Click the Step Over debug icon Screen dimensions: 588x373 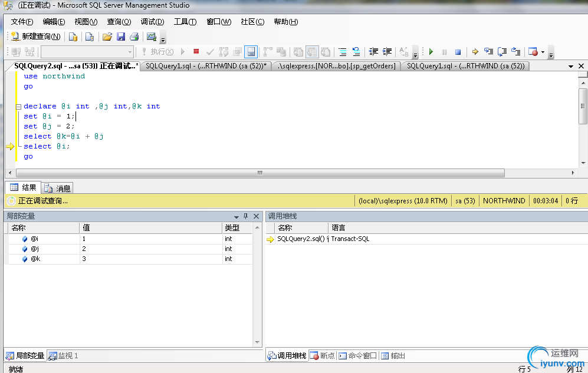[502, 52]
